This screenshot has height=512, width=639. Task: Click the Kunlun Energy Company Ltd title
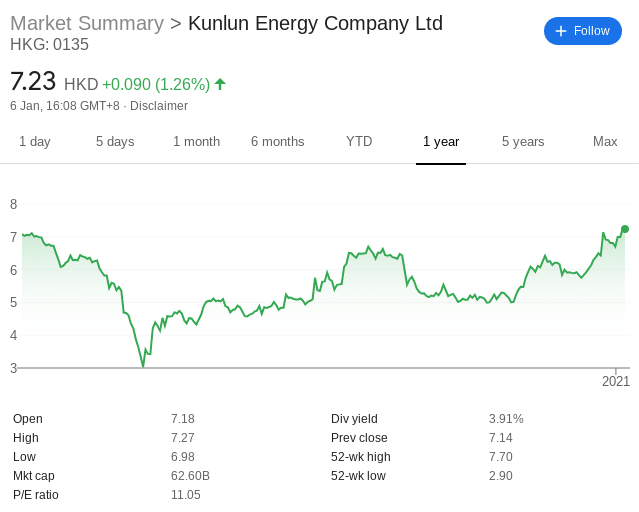click(x=315, y=23)
